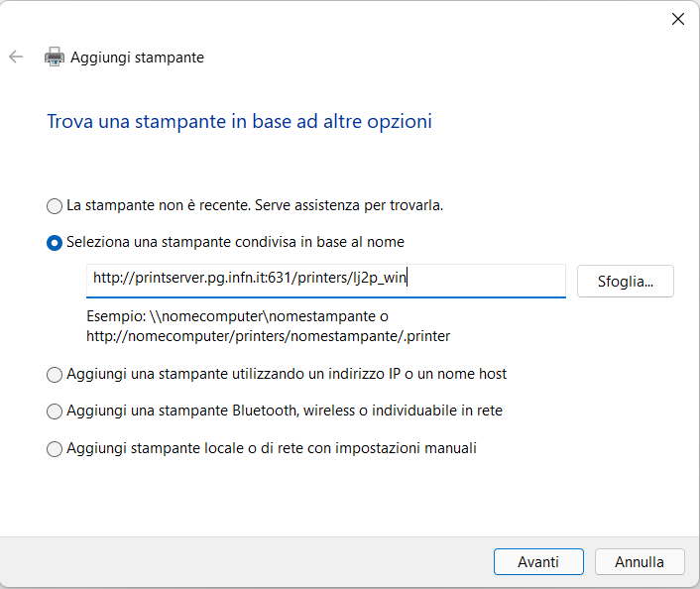
Task: Go back using the arrow icon
Action: point(16,57)
